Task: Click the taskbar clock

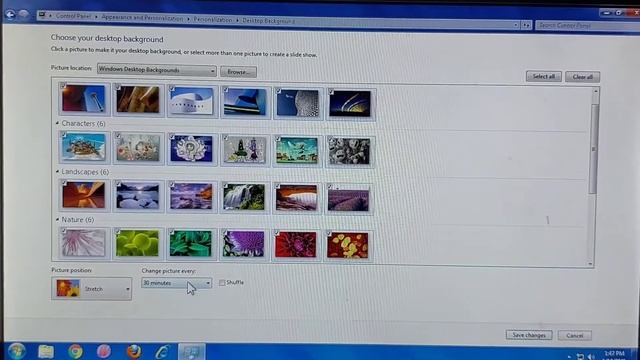Action: point(615,355)
